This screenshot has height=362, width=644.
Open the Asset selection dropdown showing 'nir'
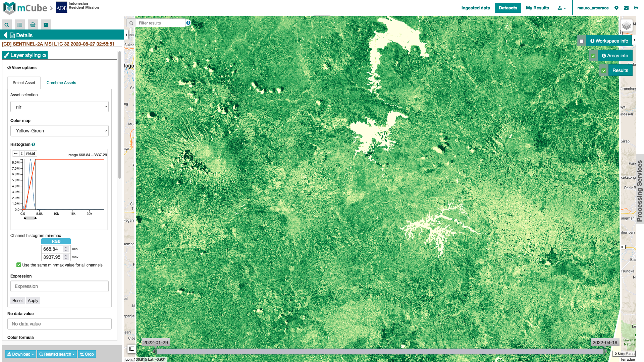59,107
